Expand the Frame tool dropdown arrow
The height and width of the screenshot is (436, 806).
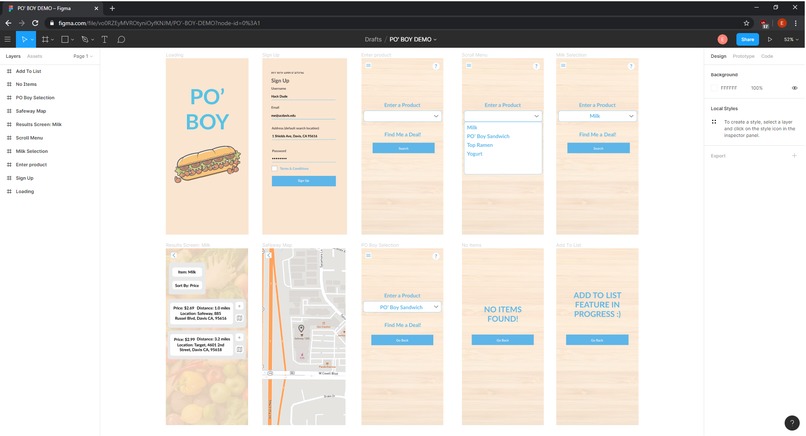coord(52,40)
